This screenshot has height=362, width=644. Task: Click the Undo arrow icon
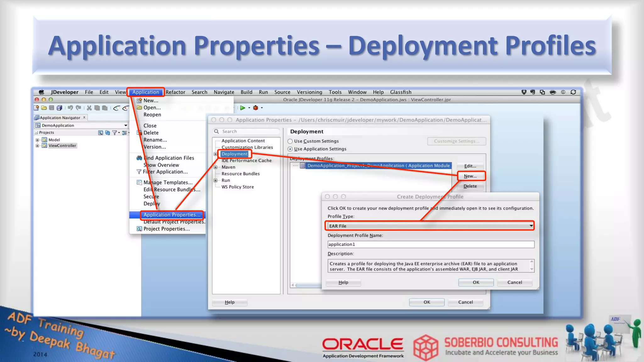70,108
